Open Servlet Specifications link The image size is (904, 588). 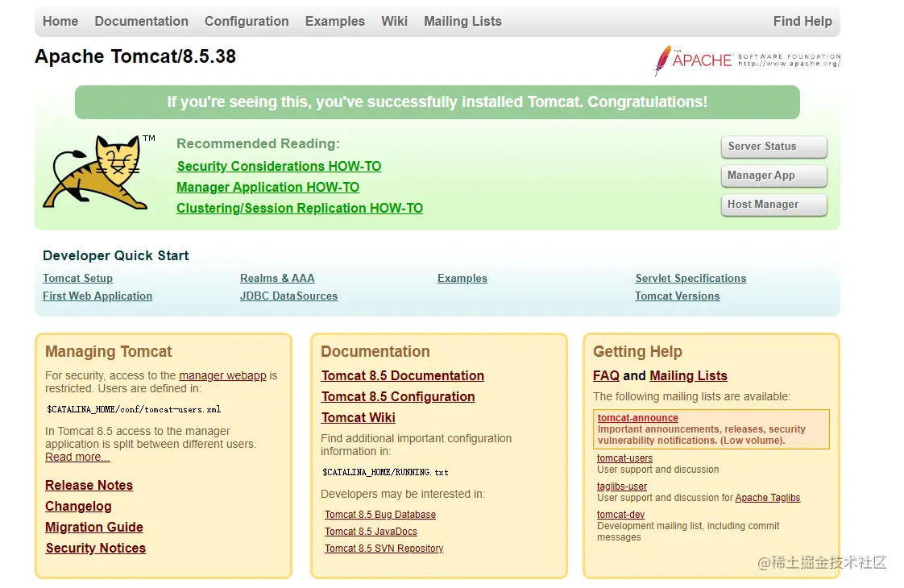690,279
